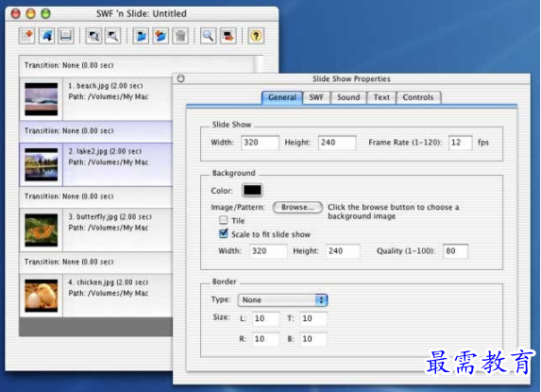541x392 pixels.
Task: Uncheck Scale to fit slide show
Action: (x=224, y=233)
